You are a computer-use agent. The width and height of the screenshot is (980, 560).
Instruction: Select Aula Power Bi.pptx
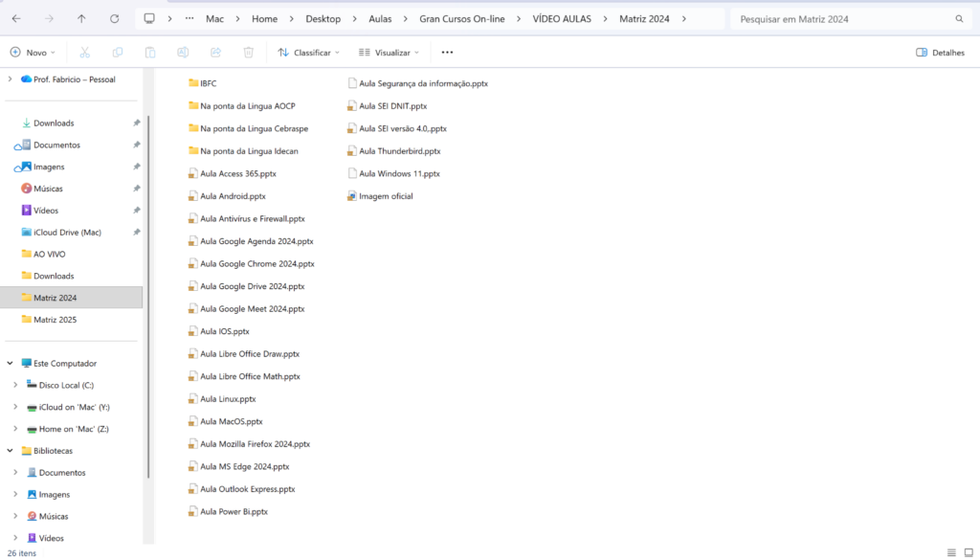click(228, 511)
